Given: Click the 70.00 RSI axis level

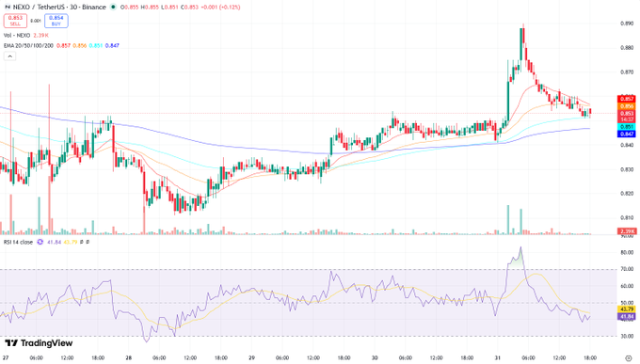Looking at the screenshot, I should click(x=628, y=269).
